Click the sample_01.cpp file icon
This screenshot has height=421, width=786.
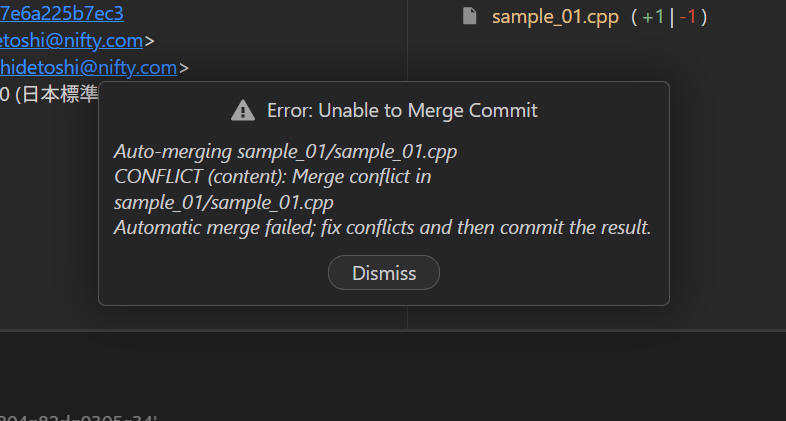469,16
